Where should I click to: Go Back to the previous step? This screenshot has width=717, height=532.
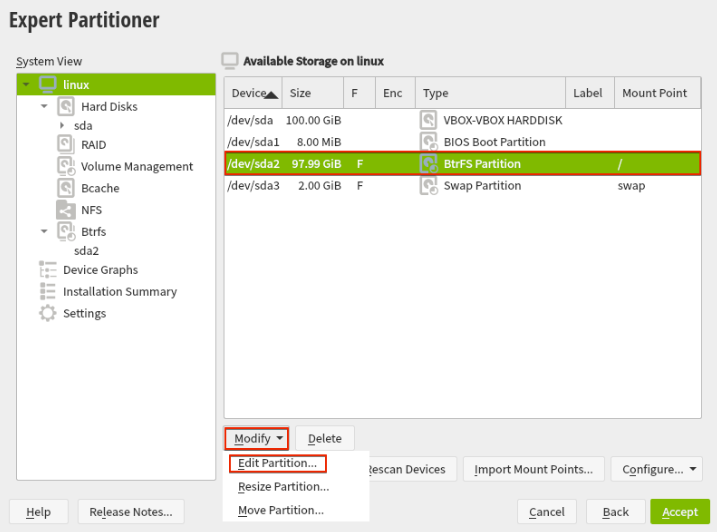[x=615, y=511]
